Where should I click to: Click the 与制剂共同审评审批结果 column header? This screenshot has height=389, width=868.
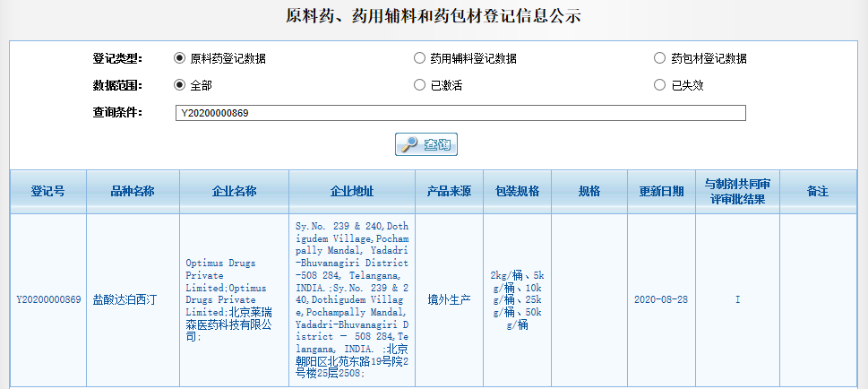pyautogui.click(x=738, y=192)
